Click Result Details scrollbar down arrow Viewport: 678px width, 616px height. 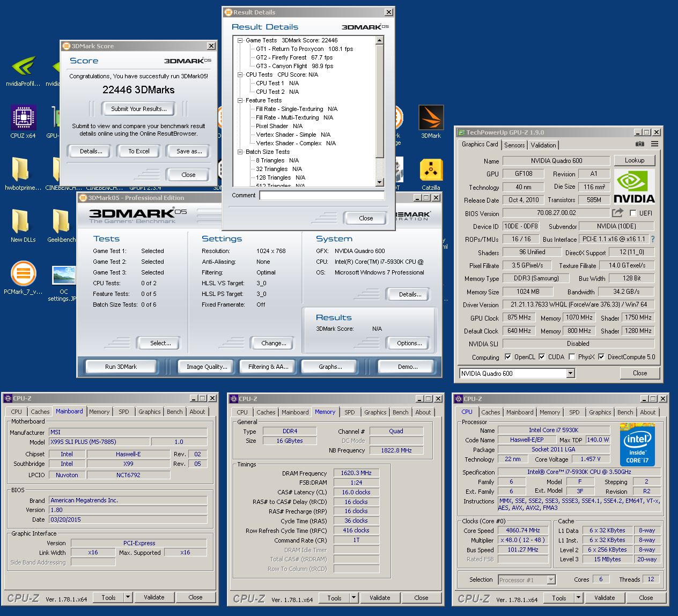380,182
